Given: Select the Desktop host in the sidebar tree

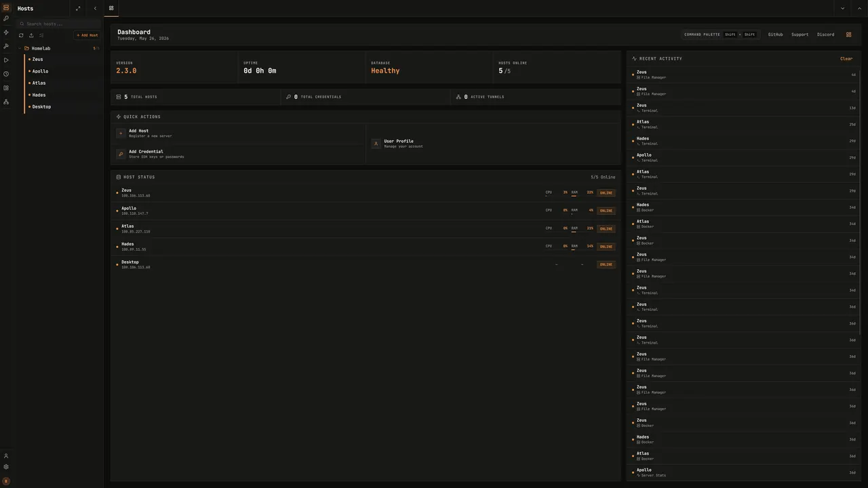Looking at the screenshot, I should pyautogui.click(x=62, y=107).
